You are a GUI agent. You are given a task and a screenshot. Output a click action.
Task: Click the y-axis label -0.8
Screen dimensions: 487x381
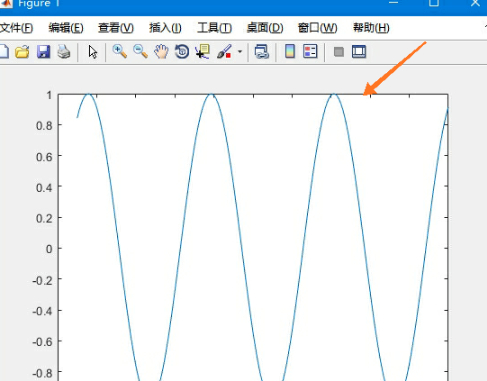pyautogui.click(x=43, y=373)
